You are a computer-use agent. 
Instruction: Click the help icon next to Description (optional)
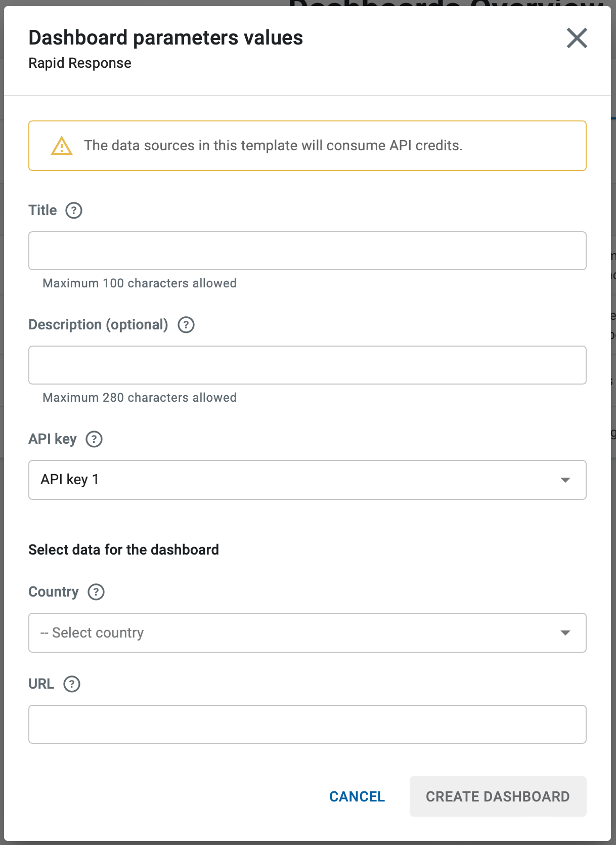(186, 324)
